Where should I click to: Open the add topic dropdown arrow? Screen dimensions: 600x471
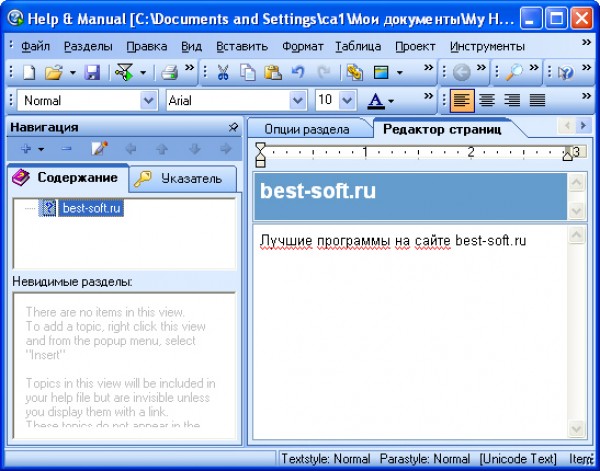click(41, 149)
